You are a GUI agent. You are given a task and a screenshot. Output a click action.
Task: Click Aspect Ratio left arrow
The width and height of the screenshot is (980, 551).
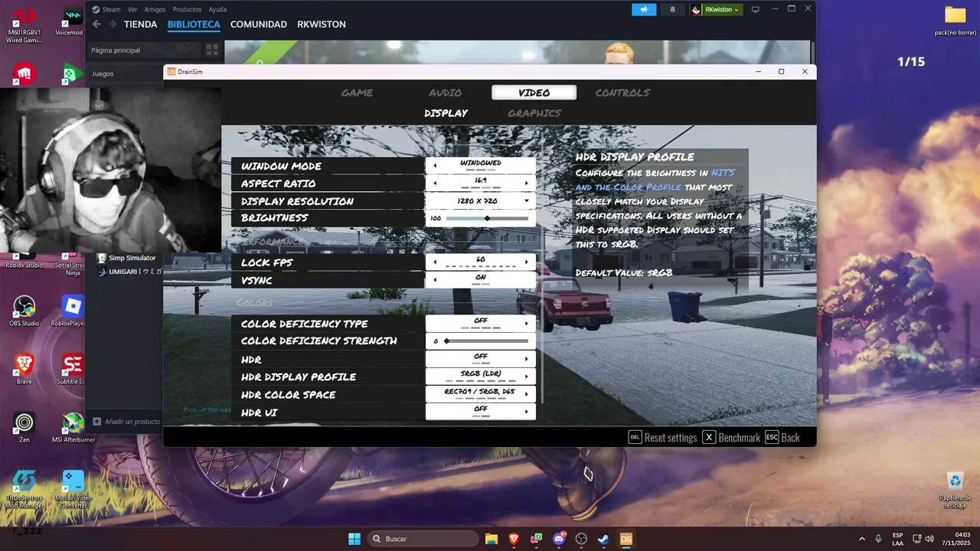(435, 183)
